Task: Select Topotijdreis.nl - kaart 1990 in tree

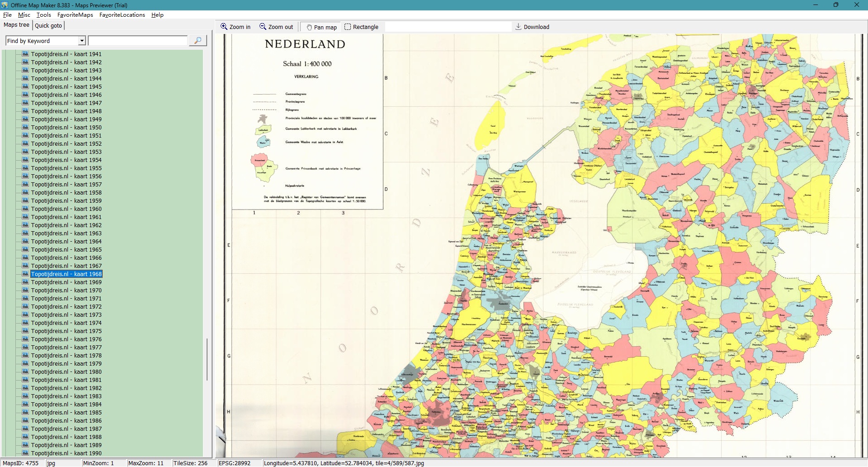Action: (x=66, y=453)
